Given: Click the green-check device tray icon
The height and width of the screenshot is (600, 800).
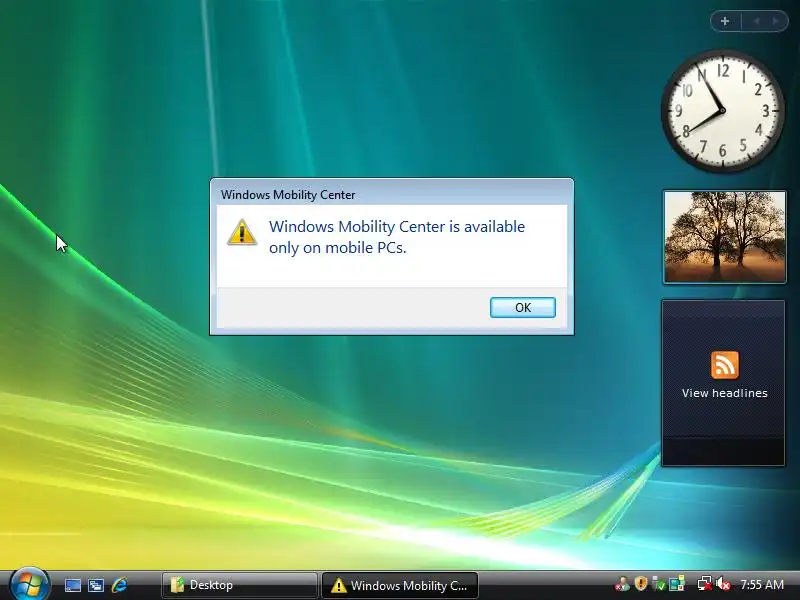Looking at the screenshot, I should click(x=659, y=584).
